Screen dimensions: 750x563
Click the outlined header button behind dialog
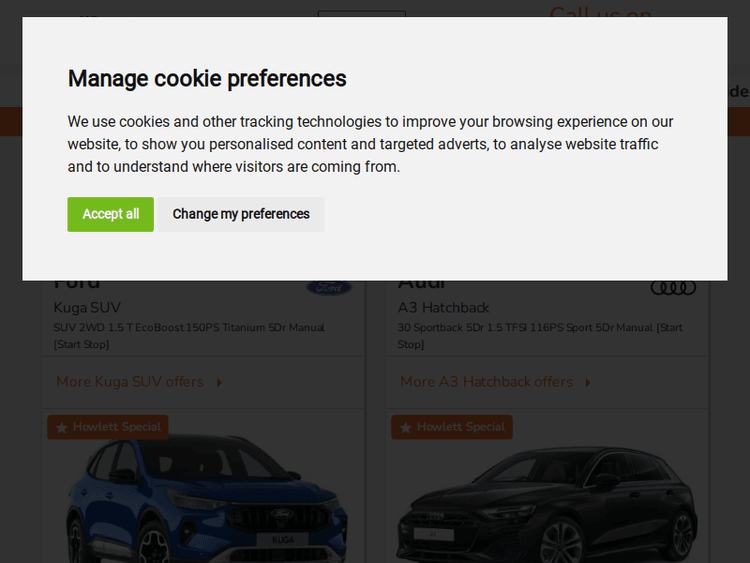361,14
